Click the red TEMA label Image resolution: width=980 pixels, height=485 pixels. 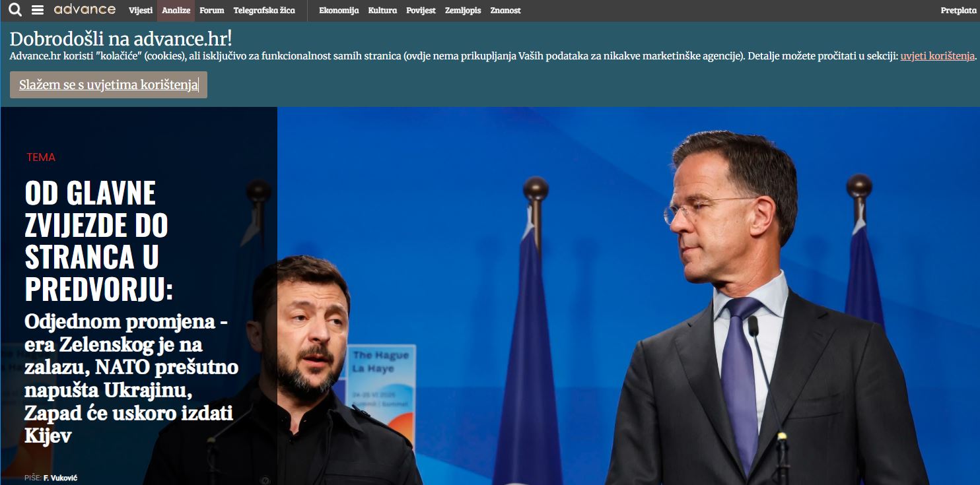(41, 157)
